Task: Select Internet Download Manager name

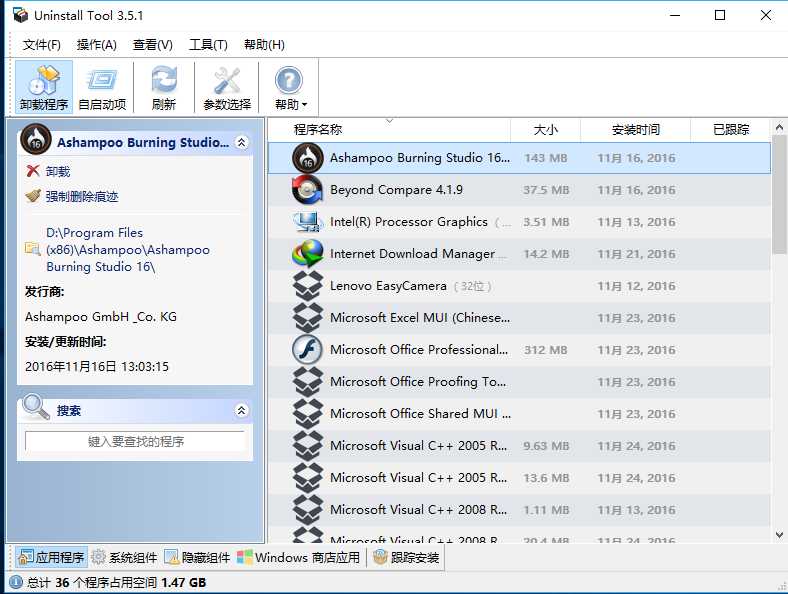Action: 413,254
